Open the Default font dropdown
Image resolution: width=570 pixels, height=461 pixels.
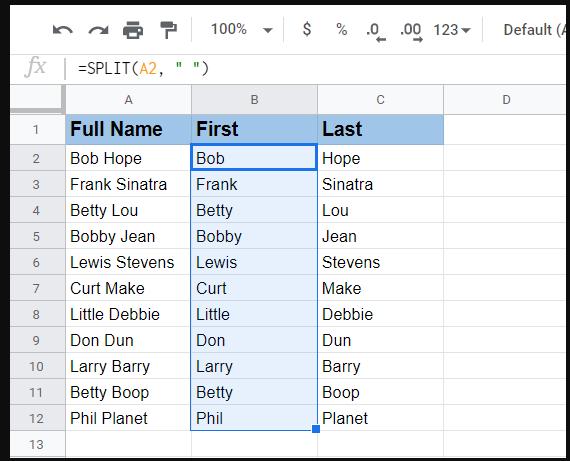[x=534, y=30]
